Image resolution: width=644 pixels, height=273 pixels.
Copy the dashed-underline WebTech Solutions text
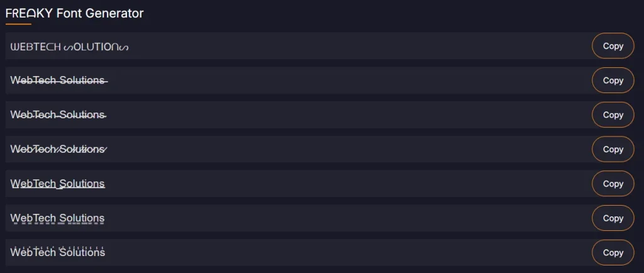[x=613, y=218]
